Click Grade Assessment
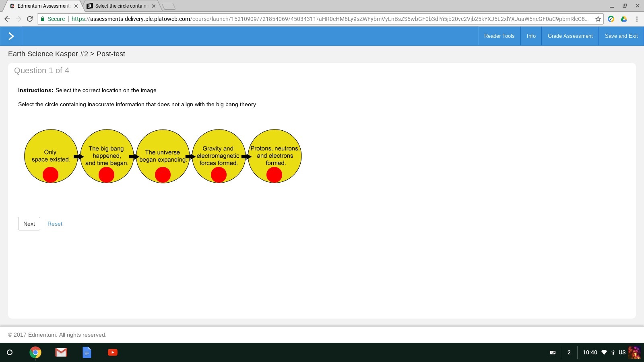Viewport: 644px width, 362px height. click(570, 36)
